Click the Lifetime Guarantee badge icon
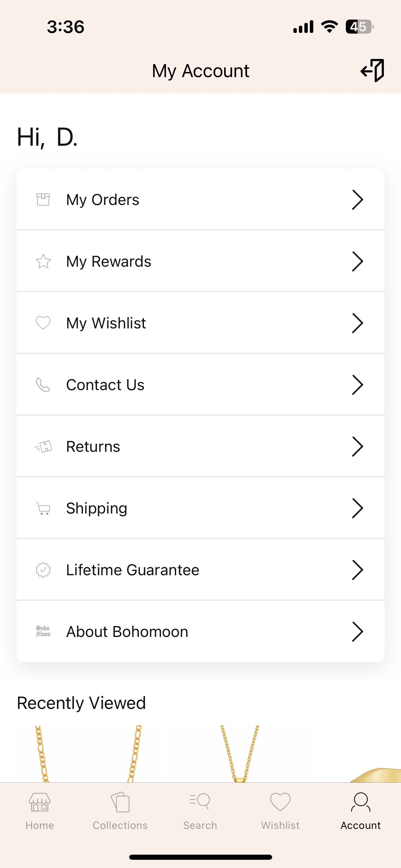 43,570
